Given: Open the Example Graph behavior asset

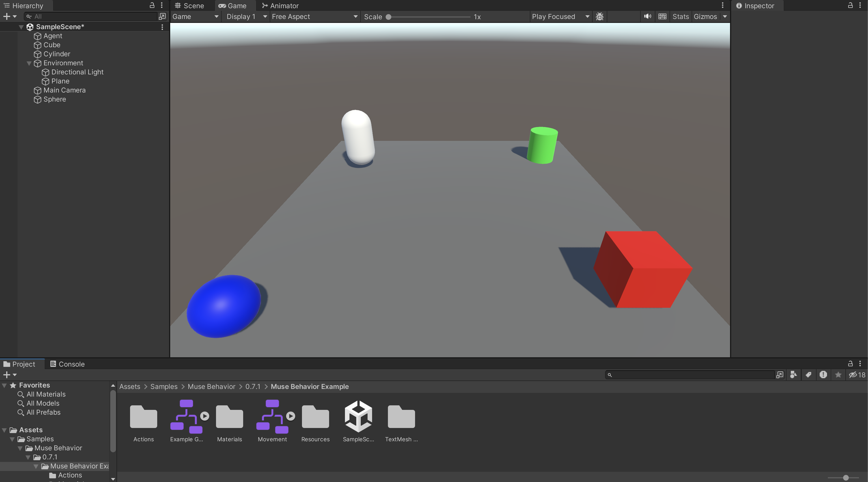Looking at the screenshot, I should (x=186, y=417).
